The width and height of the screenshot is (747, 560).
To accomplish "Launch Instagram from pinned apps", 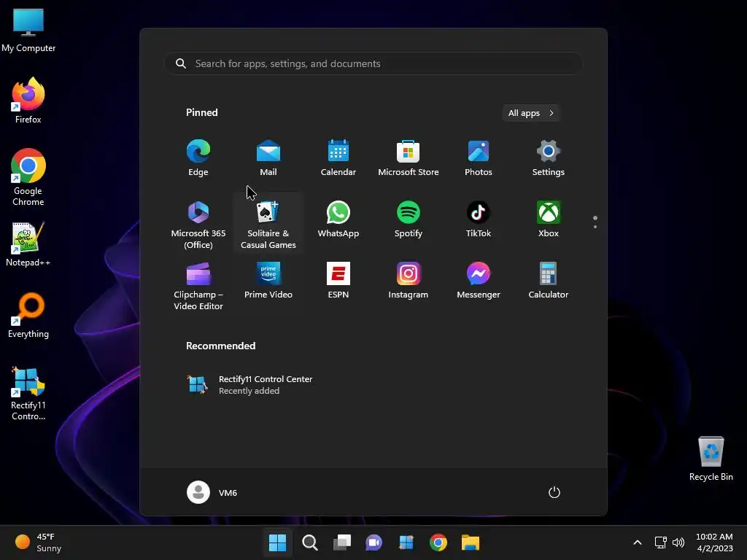I will coord(409,281).
